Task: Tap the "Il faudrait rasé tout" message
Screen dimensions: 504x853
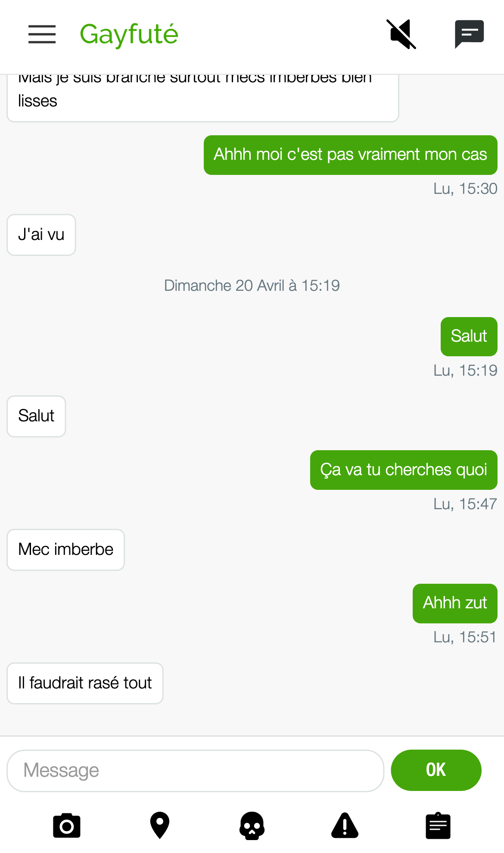Action: (85, 683)
